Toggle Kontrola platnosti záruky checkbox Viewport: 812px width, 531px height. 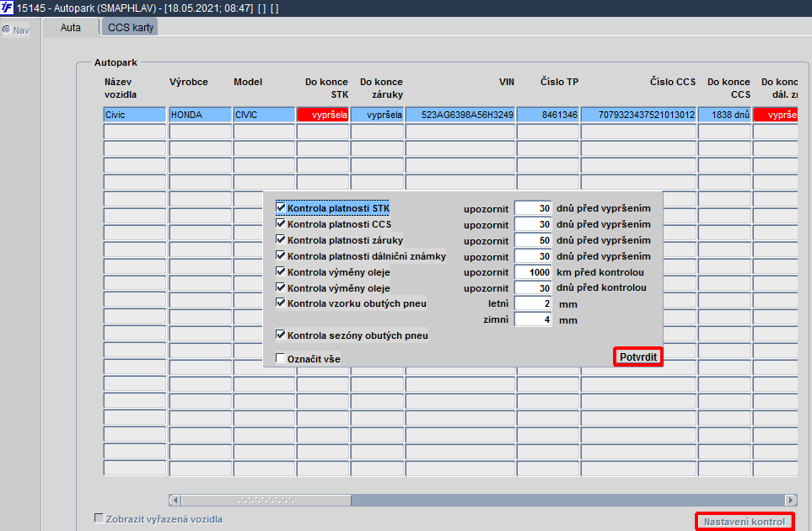pos(281,239)
